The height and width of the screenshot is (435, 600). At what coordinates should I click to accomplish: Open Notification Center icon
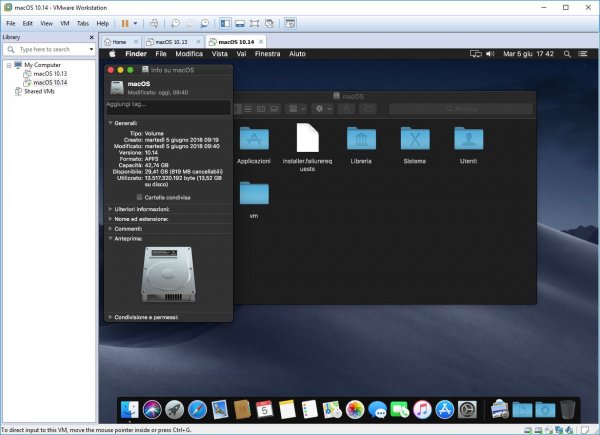(x=583, y=54)
